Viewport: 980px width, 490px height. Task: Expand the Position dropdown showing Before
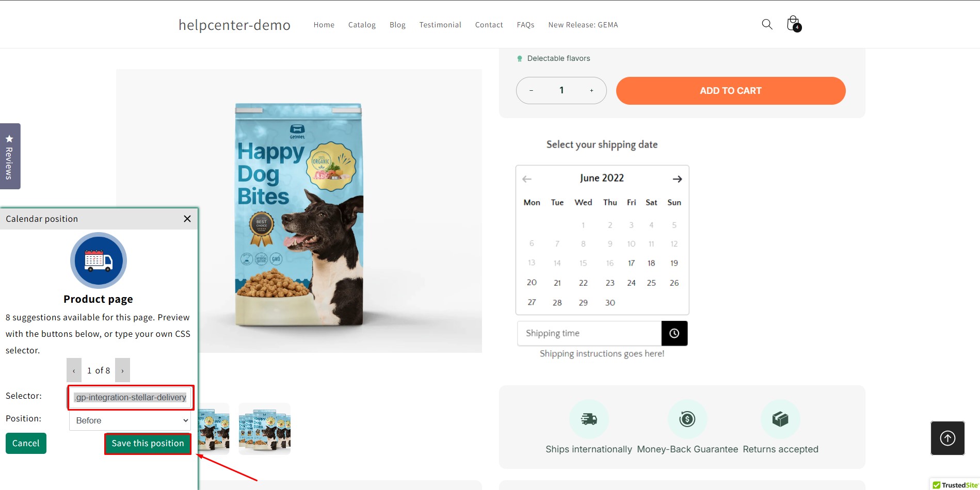pos(130,420)
